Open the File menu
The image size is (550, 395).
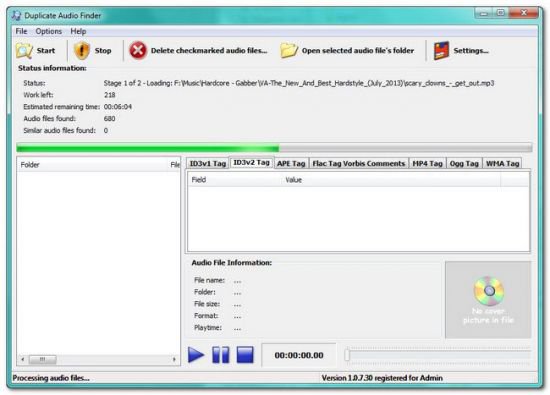click(21, 31)
